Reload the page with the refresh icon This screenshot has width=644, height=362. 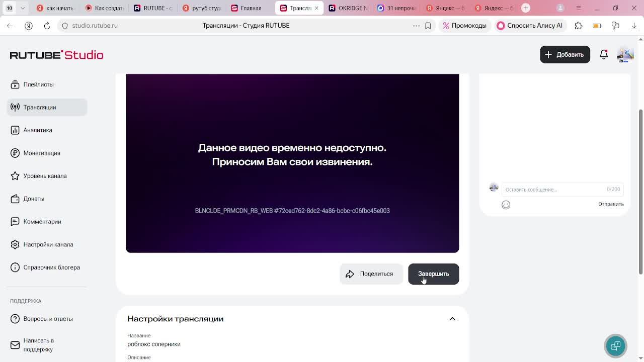click(x=47, y=26)
